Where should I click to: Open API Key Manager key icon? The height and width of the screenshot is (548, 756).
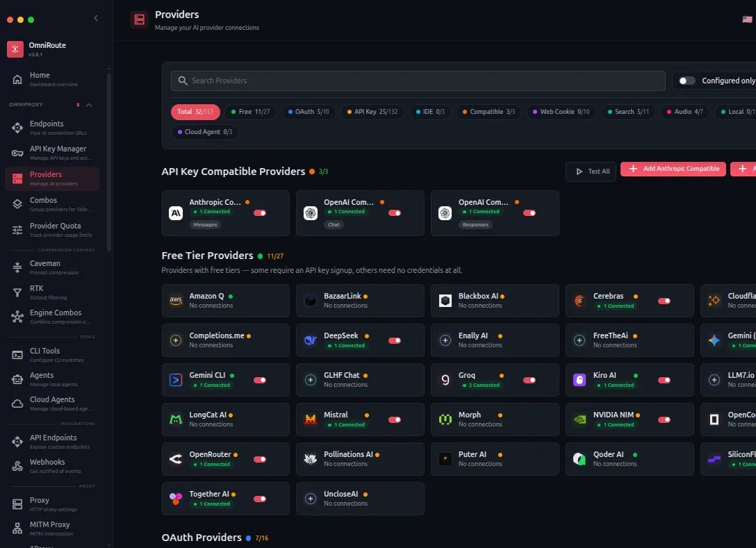[17, 153]
